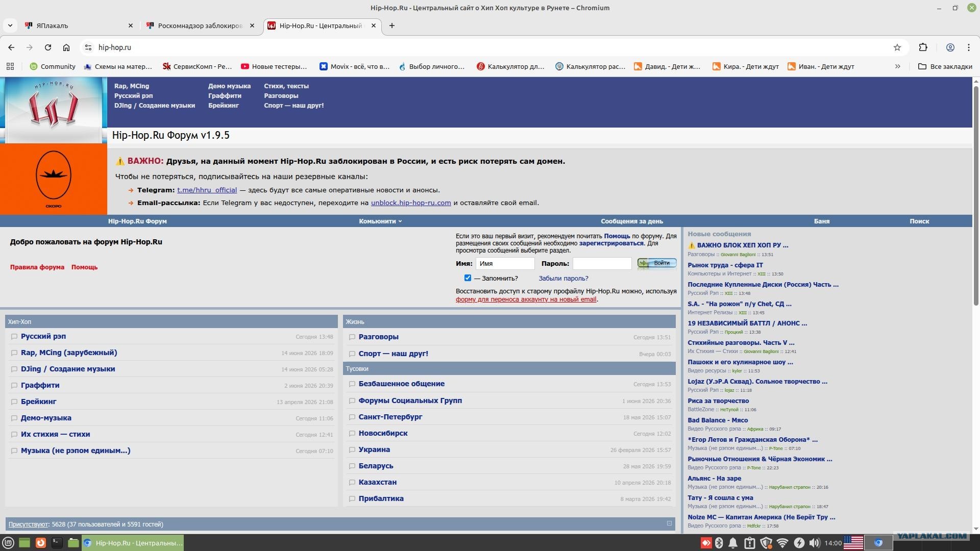Switch to the Роскомнадзор заблокировал tab
The height and width of the screenshot is (551, 980).
click(200, 26)
